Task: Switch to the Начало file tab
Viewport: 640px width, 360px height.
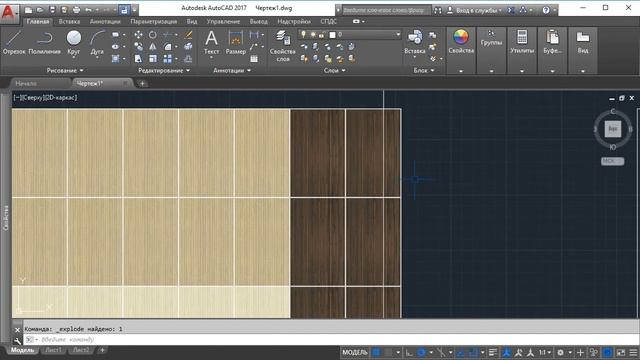Action: tap(26, 83)
